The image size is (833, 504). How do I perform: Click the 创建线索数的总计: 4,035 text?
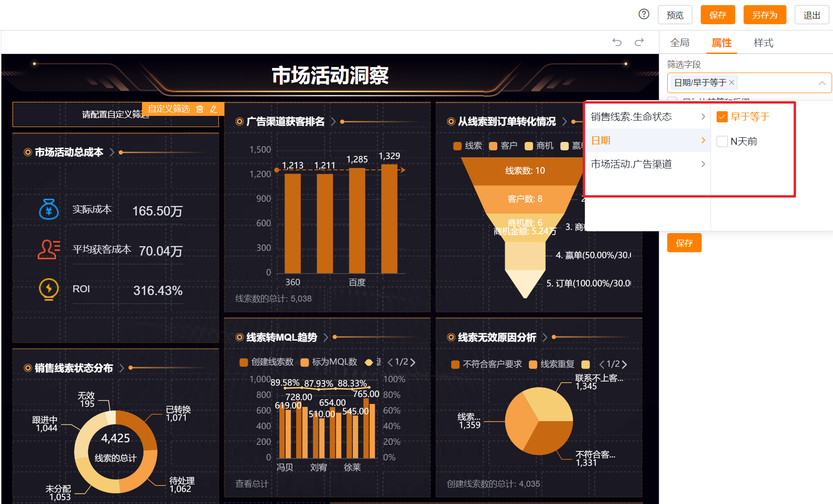click(493, 484)
